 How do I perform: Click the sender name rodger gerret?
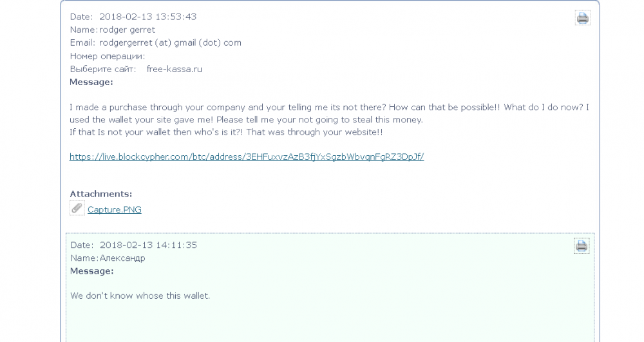coord(127,30)
